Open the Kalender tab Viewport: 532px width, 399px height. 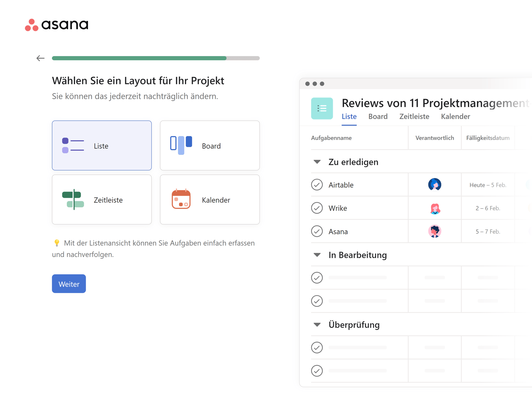455,116
